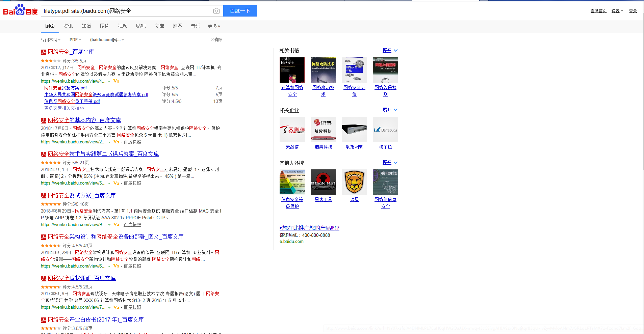Click 登录 to sign in

coord(633,11)
